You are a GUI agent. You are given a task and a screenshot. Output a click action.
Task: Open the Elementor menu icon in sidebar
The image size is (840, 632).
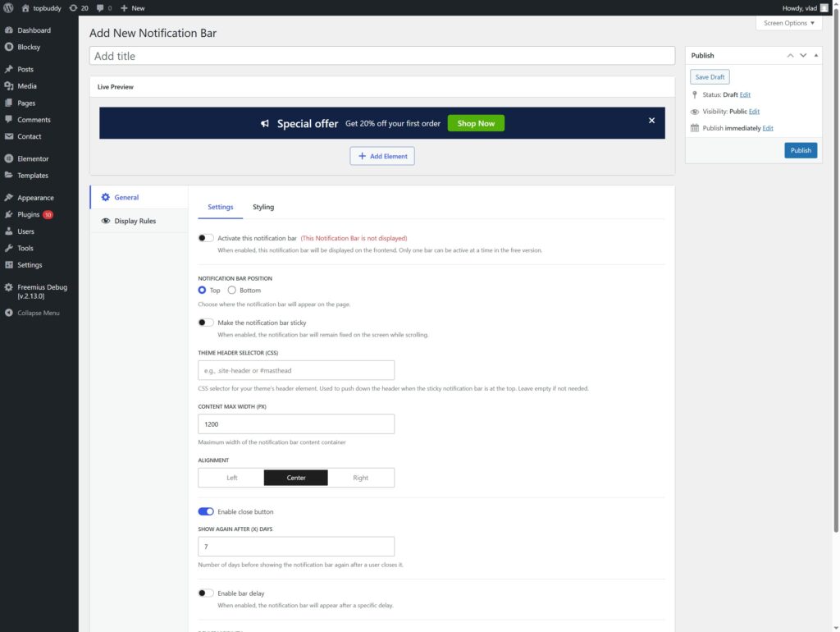[x=8, y=158]
